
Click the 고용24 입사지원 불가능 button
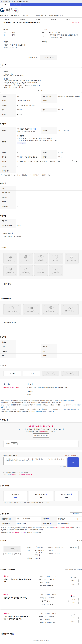tap(49, 58)
